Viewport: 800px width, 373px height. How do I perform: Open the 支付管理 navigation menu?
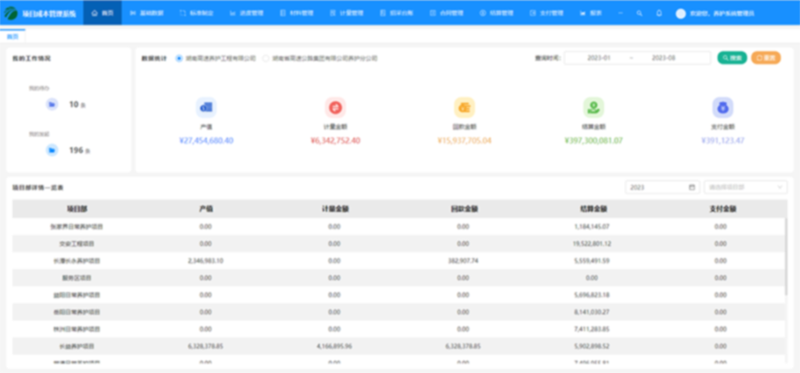pos(546,13)
